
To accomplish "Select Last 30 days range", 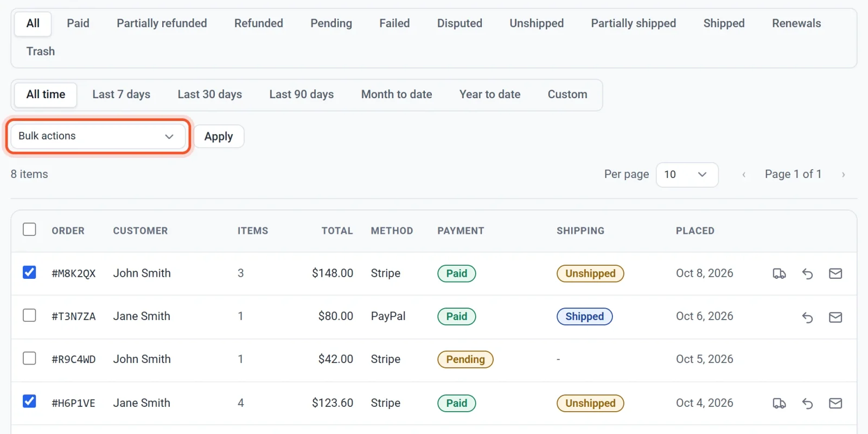I will pyautogui.click(x=209, y=94).
